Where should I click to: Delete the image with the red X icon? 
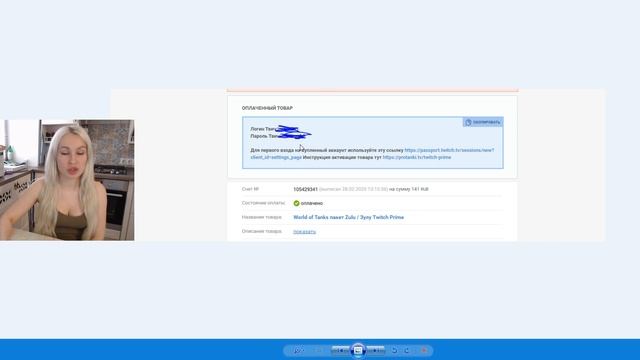coord(424,350)
